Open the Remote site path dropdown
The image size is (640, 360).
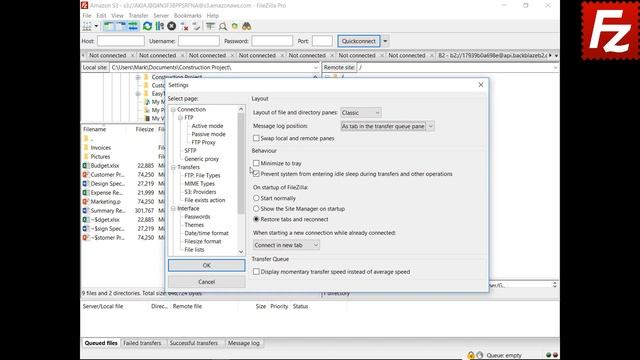click(555, 67)
